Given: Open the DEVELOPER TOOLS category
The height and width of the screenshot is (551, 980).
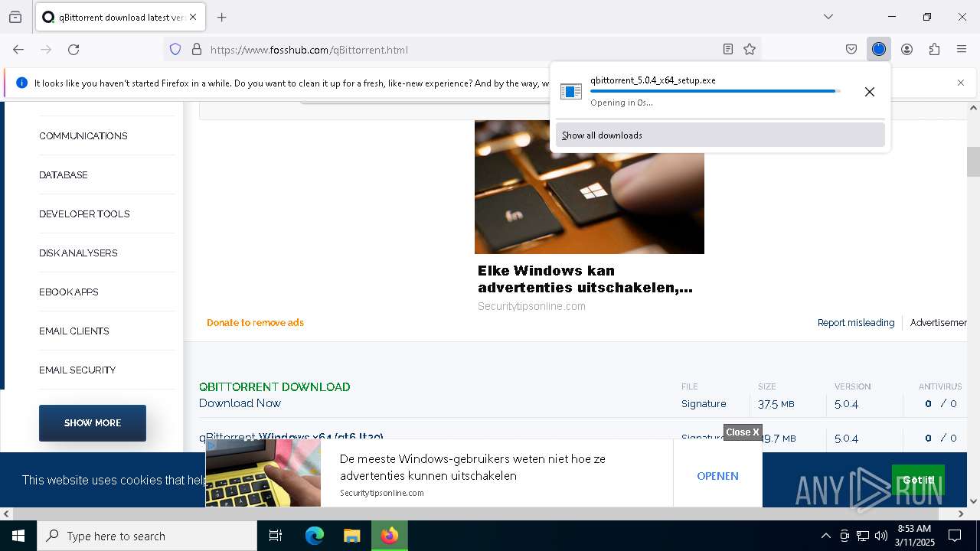Looking at the screenshot, I should click(x=84, y=214).
